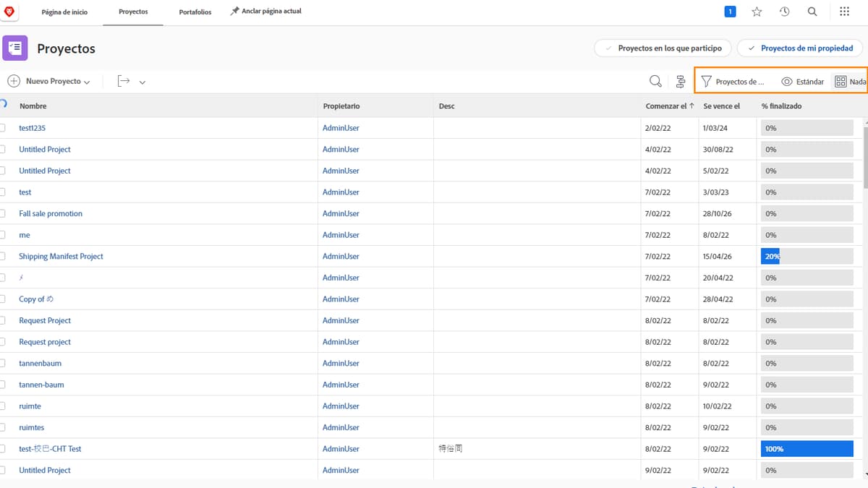Open the Estándar view selector
The image size is (868, 488).
(802, 81)
